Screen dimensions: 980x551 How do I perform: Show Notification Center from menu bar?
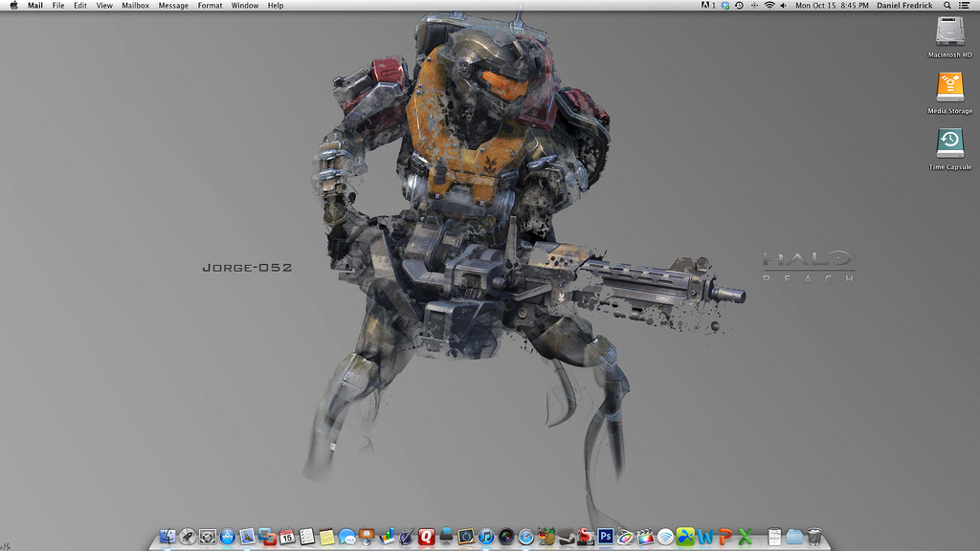pyautogui.click(x=964, y=6)
